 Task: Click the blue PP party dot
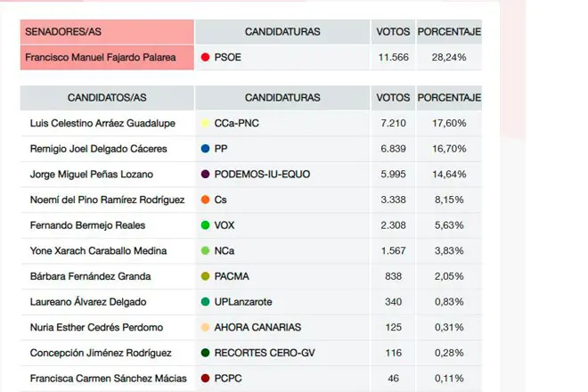pos(205,149)
